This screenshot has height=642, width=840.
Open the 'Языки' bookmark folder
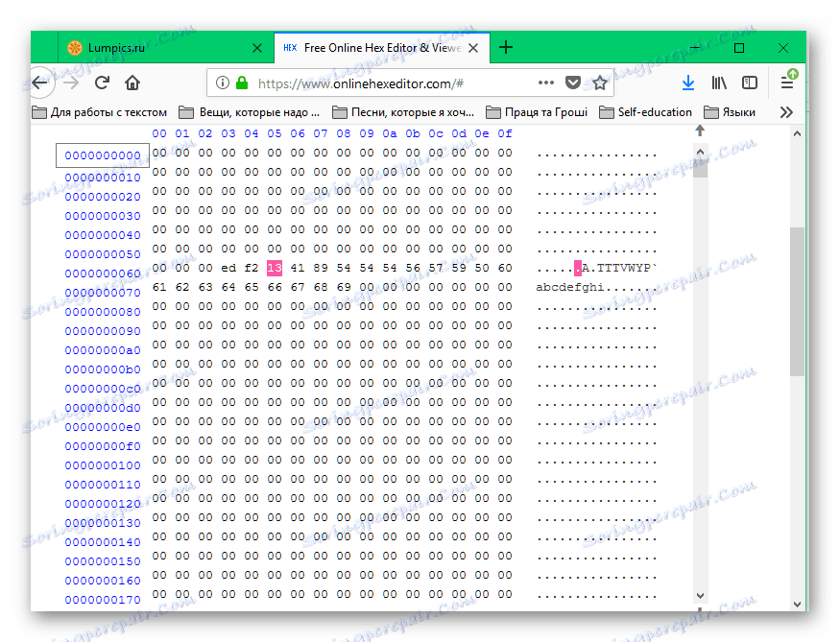[730, 112]
